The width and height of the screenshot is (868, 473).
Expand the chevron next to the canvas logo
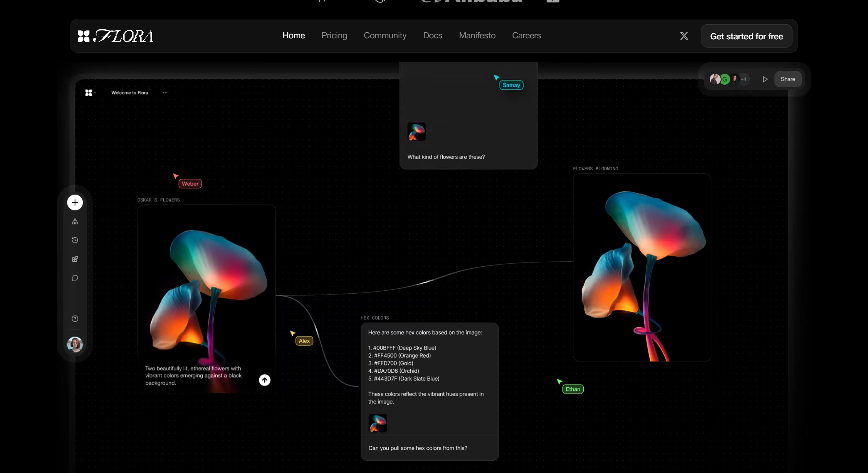pyautogui.click(x=96, y=92)
